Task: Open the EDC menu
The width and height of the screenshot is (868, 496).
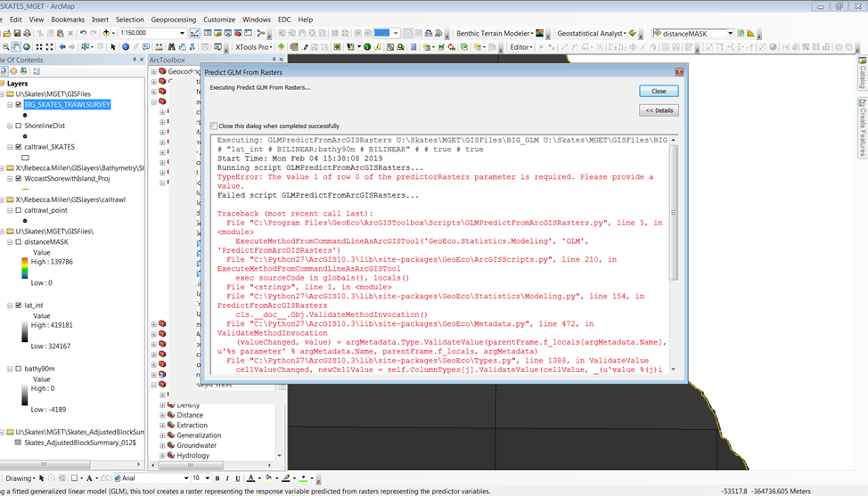Action: (284, 20)
